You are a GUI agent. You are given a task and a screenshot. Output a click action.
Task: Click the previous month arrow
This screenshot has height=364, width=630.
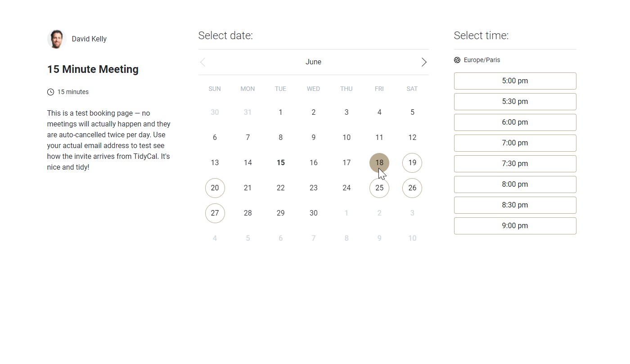coord(203,62)
